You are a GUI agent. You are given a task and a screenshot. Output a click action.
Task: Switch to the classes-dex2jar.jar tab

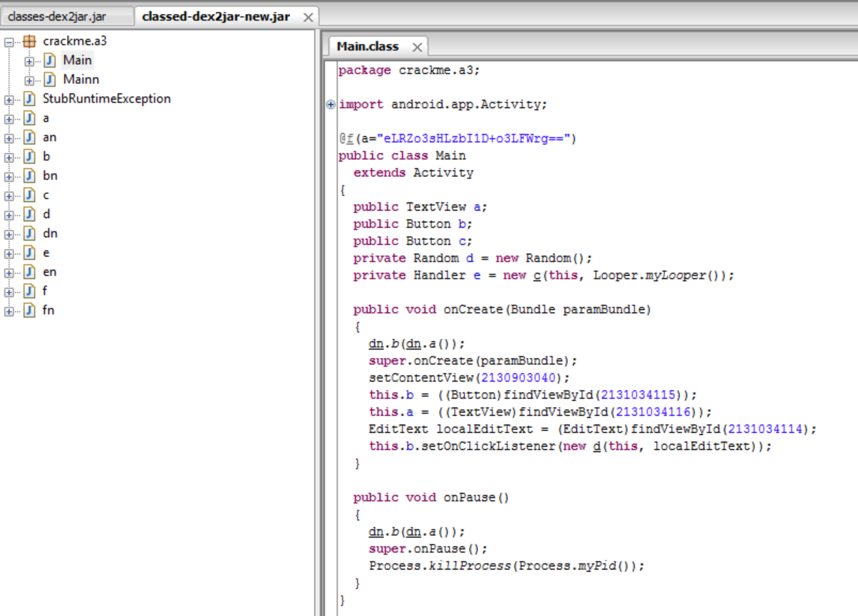click(57, 16)
